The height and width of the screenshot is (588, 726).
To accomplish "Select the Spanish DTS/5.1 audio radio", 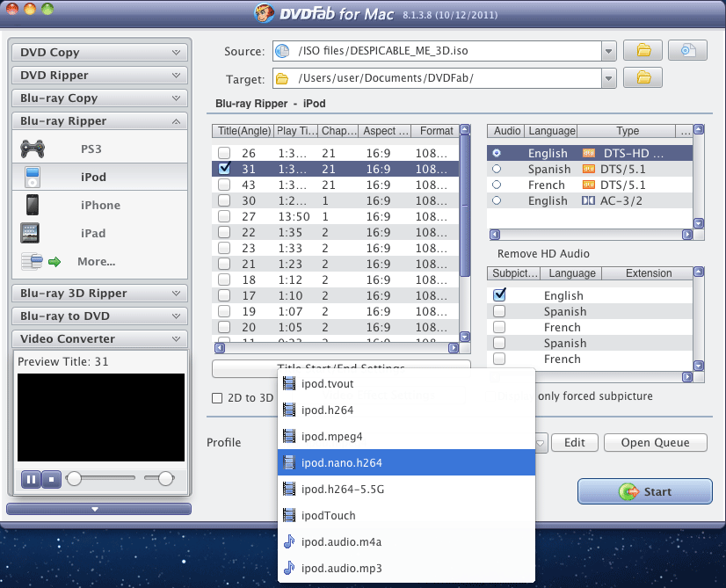I will pos(497,169).
